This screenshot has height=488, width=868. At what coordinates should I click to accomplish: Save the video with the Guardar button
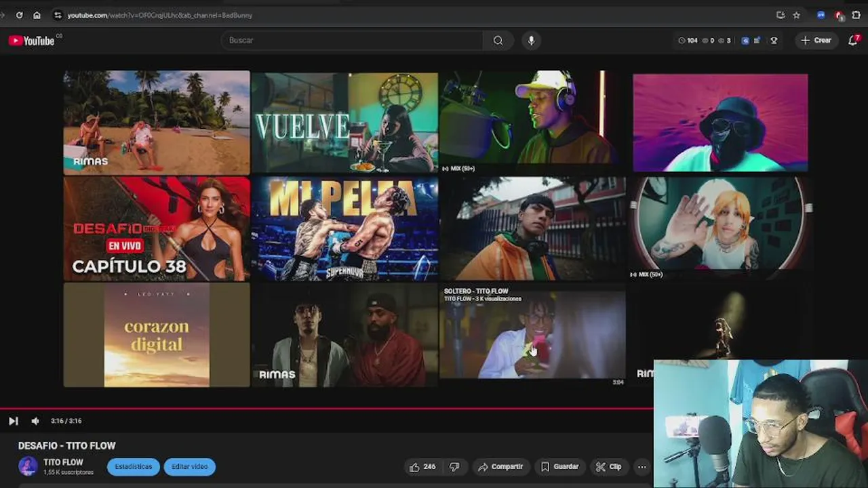coord(559,467)
